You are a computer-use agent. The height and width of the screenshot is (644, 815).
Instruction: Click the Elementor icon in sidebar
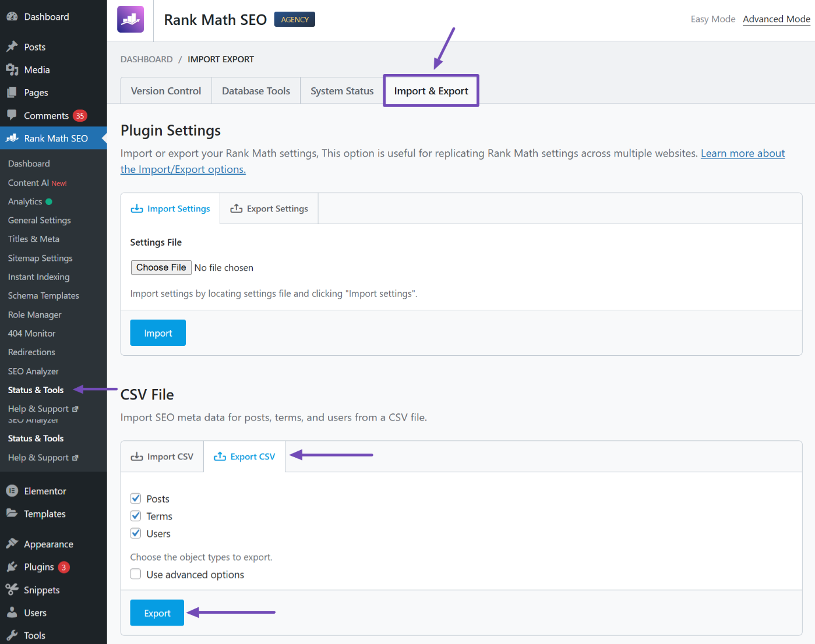pos(12,491)
